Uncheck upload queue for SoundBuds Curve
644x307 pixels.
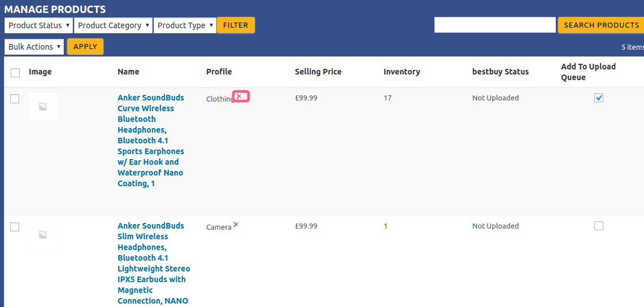(x=599, y=98)
